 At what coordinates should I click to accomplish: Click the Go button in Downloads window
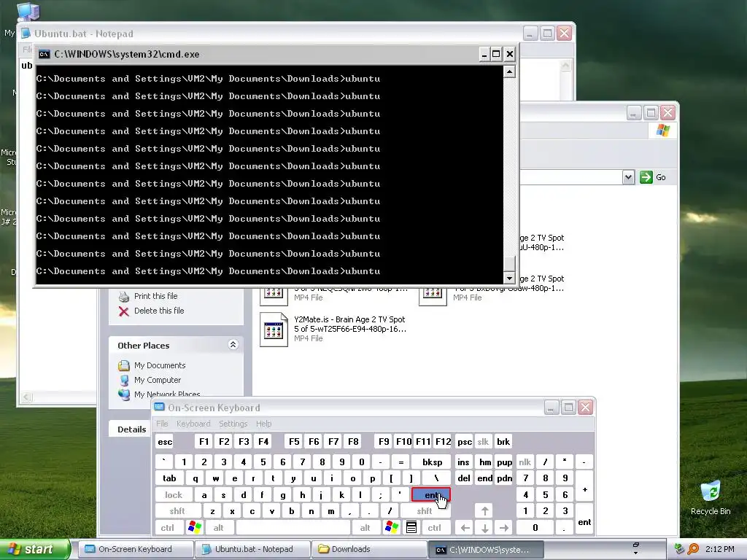pyautogui.click(x=653, y=178)
